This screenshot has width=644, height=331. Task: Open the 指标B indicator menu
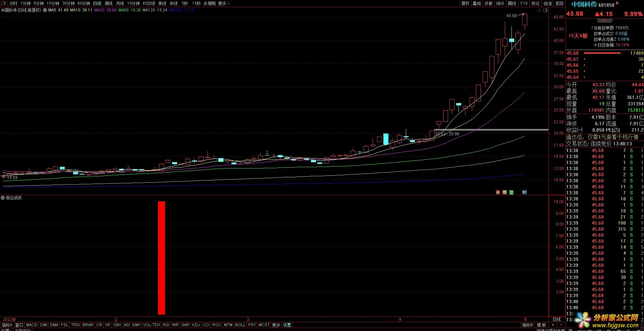(528, 325)
